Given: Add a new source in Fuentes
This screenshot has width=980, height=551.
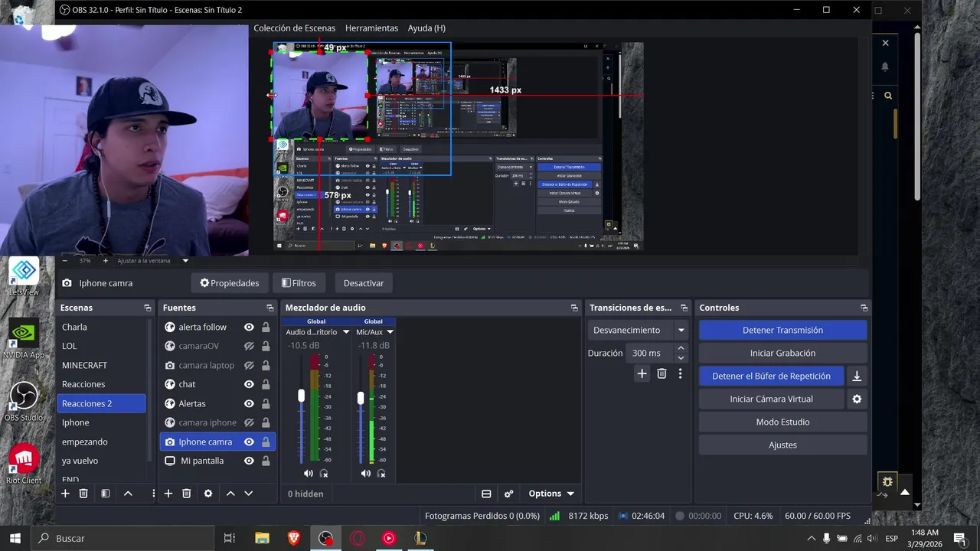Looking at the screenshot, I should pos(168,494).
